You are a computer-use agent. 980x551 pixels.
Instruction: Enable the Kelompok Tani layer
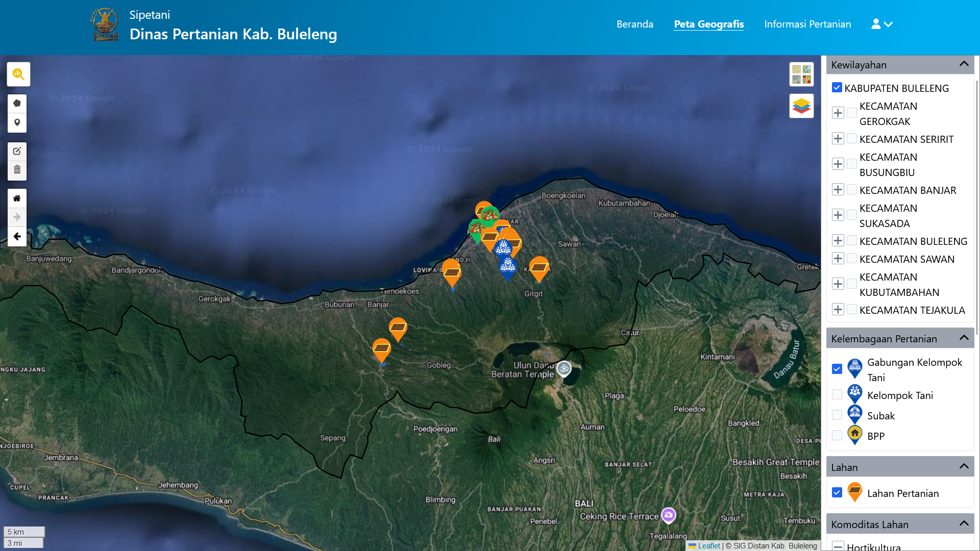point(837,394)
